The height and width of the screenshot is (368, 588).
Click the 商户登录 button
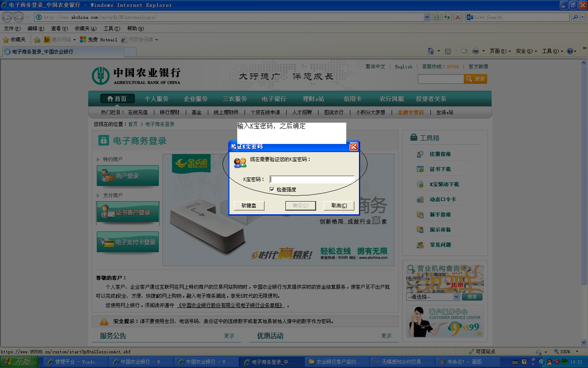[x=127, y=176]
